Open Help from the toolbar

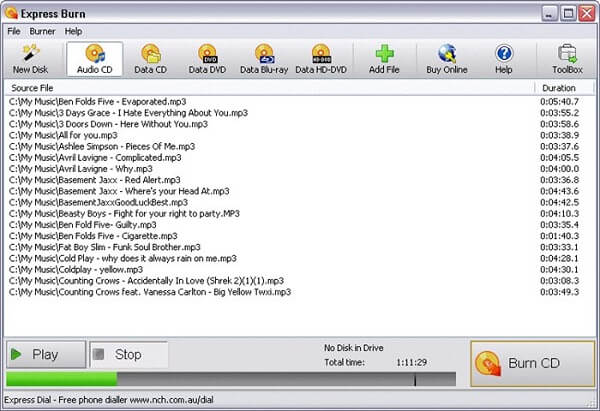[x=503, y=60]
